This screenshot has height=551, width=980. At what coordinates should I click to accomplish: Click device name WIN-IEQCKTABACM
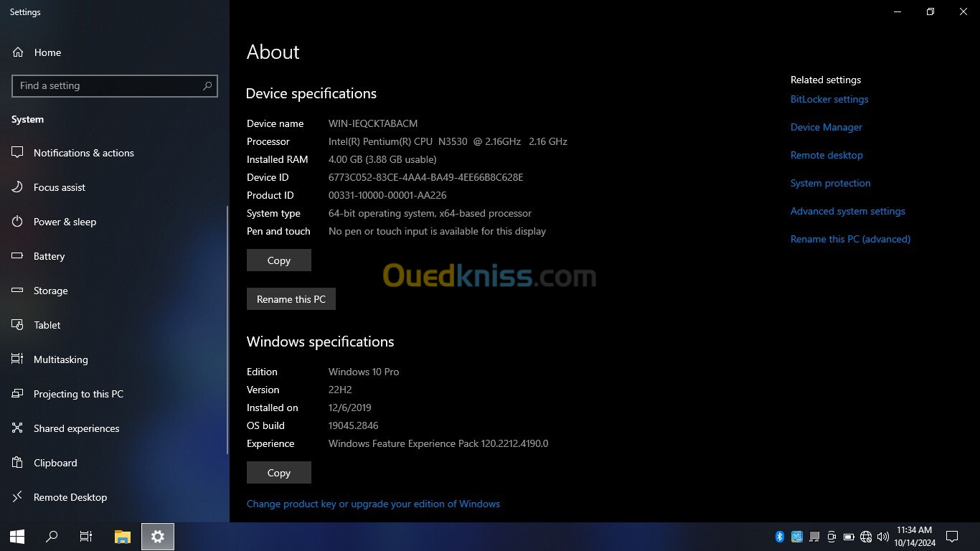point(373,123)
